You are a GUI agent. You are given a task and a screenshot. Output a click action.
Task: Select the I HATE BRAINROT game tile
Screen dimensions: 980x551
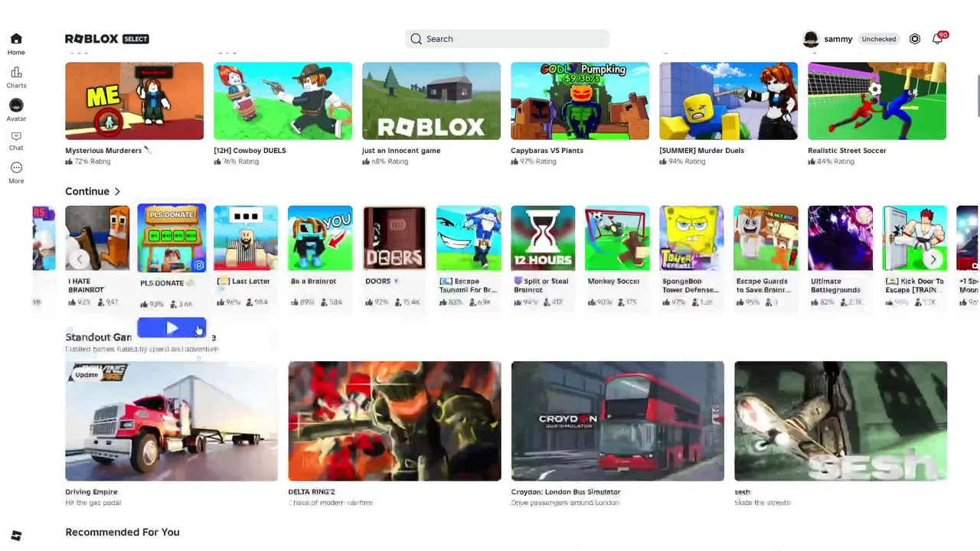point(97,238)
